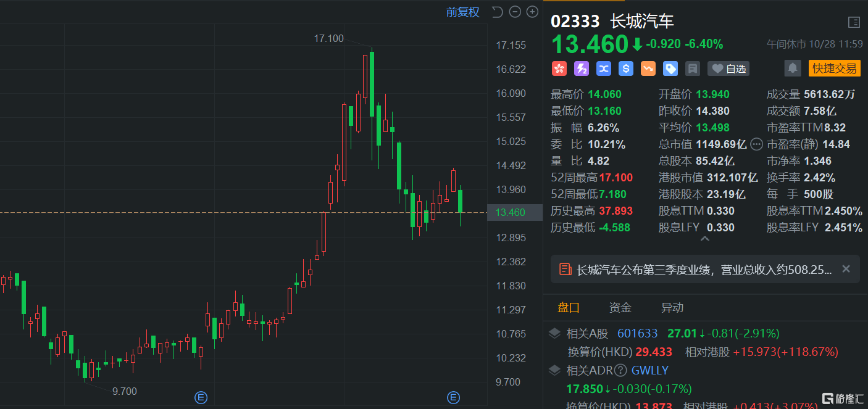868x409 pixels.
Task: Click the 最低价 13.160 value
Action: pos(605,111)
